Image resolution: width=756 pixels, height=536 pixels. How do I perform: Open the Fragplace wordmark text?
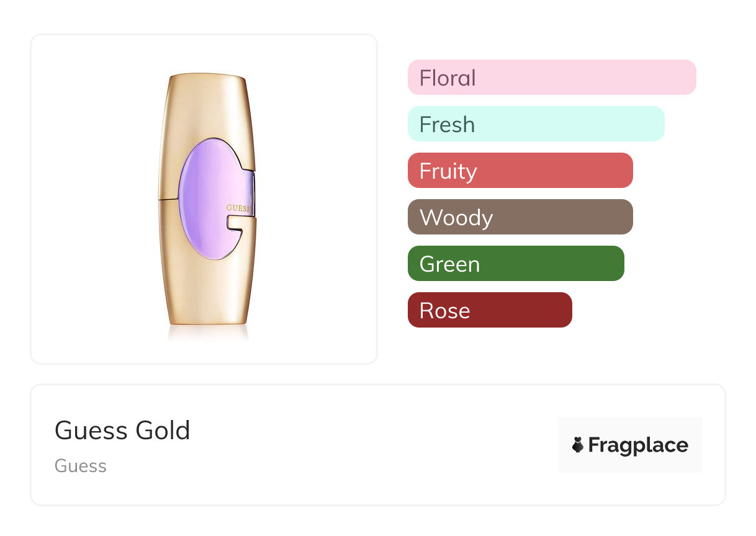[638, 445]
